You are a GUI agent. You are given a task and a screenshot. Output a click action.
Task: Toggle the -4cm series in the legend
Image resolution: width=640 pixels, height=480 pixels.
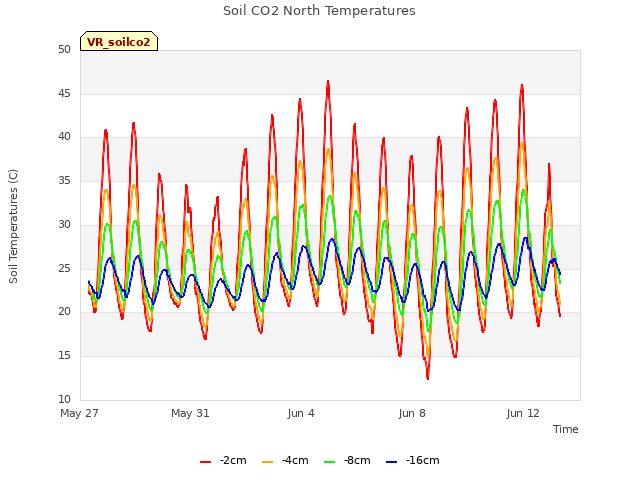pyautogui.click(x=285, y=460)
